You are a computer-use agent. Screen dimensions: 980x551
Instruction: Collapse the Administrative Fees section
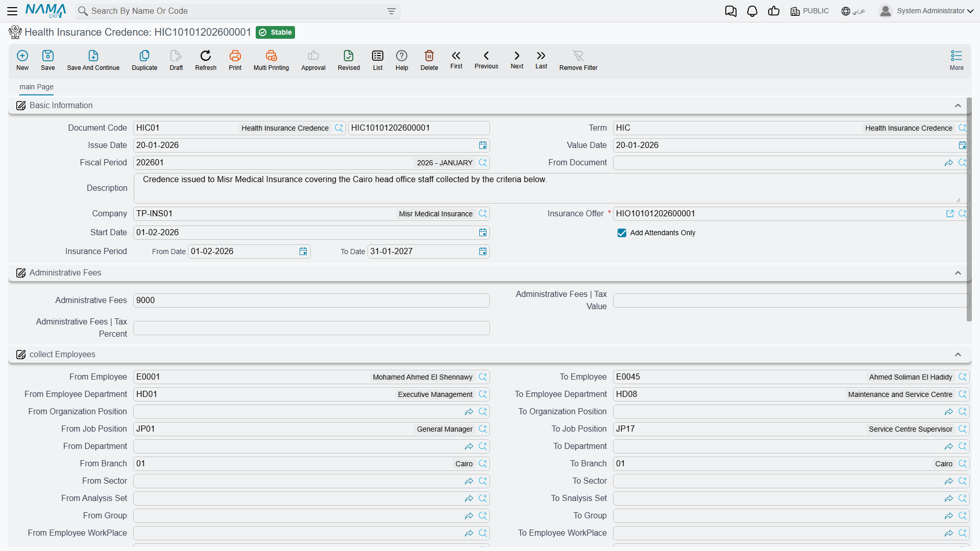pyautogui.click(x=958, y=273)
